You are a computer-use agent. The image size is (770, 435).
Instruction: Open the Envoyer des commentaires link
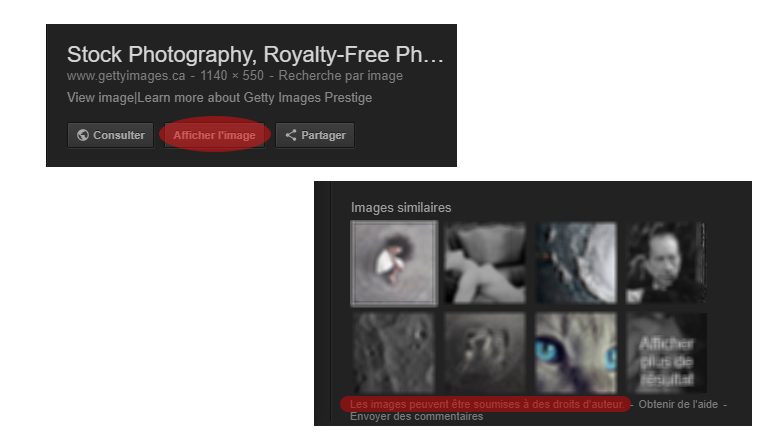[416, 416]
